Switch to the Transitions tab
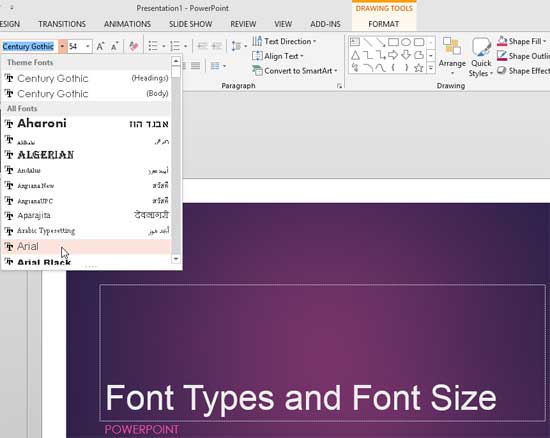The width and height of the screenshot is (550, 438). pyautogui.click(x=62, y=24)
